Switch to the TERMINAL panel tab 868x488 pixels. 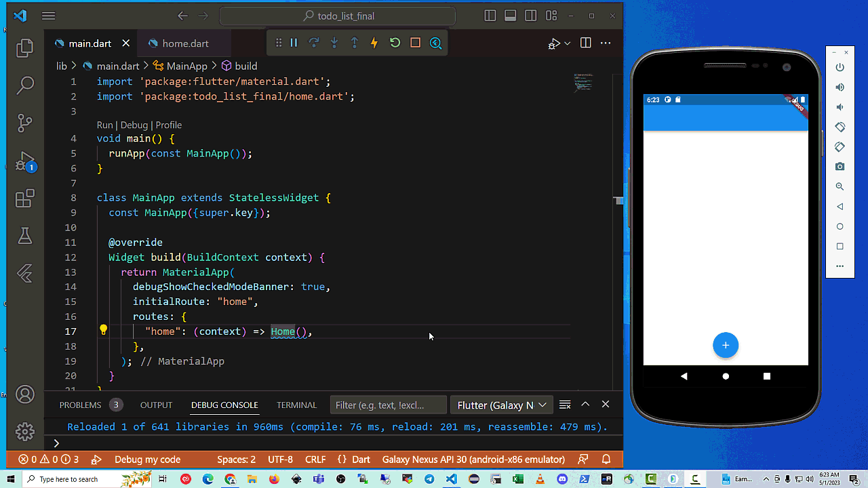pyautogui.click(x=296, y=405)
